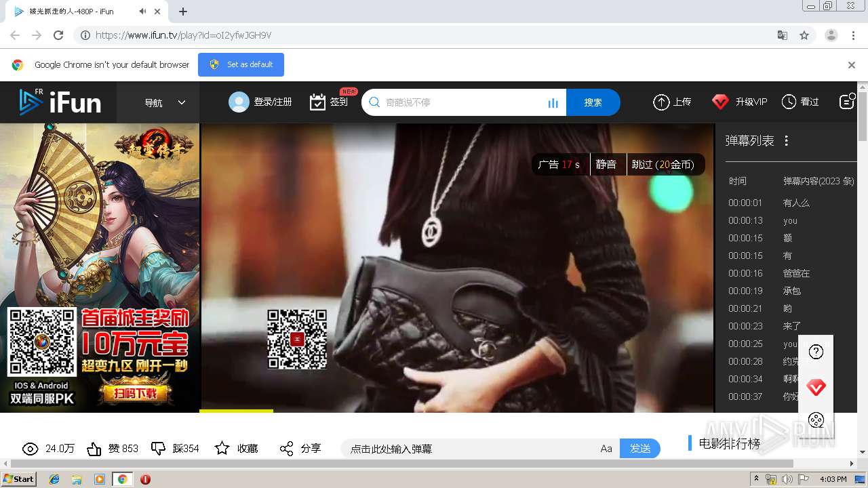Click the 时间 column header
Viewport: 868px width, 488px height.
click(x=738, y=181)
